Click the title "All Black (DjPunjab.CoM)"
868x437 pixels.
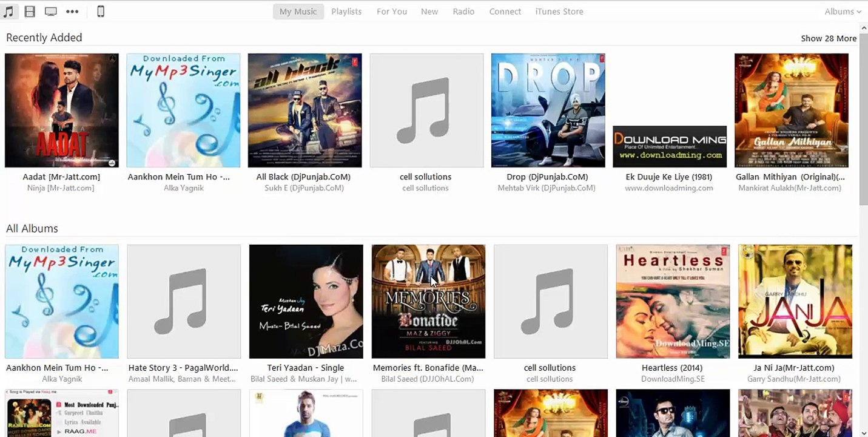click(303, 177)
